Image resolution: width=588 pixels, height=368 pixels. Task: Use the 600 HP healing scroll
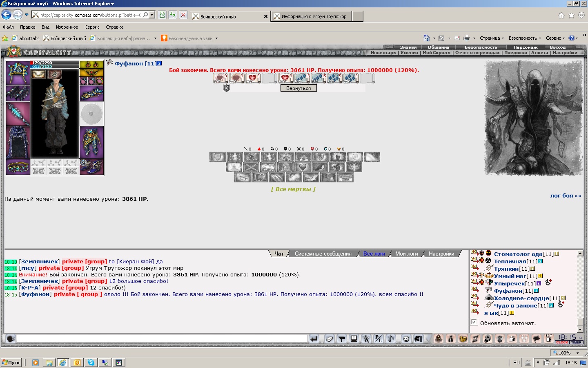(x=220, y=78)
